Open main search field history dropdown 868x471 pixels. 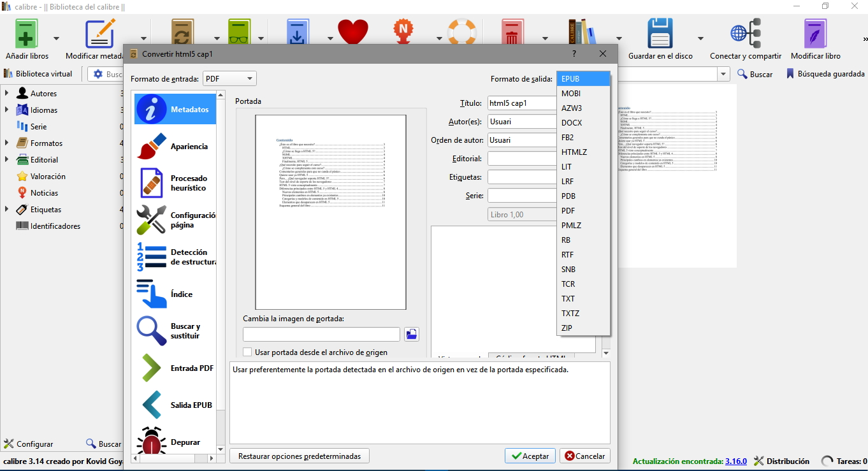click(723, 74)
